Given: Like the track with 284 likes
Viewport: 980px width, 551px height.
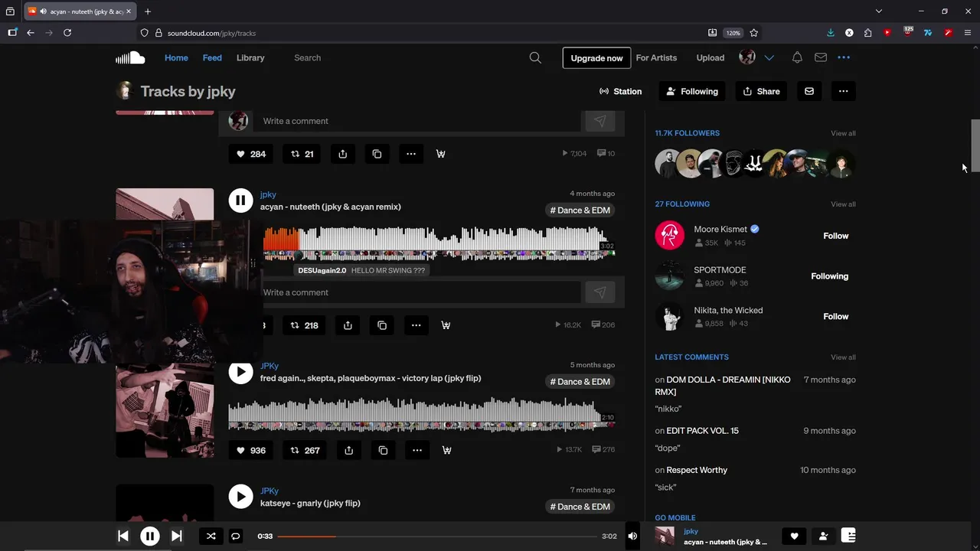Looking at the screenshot, I should (251, 154).
